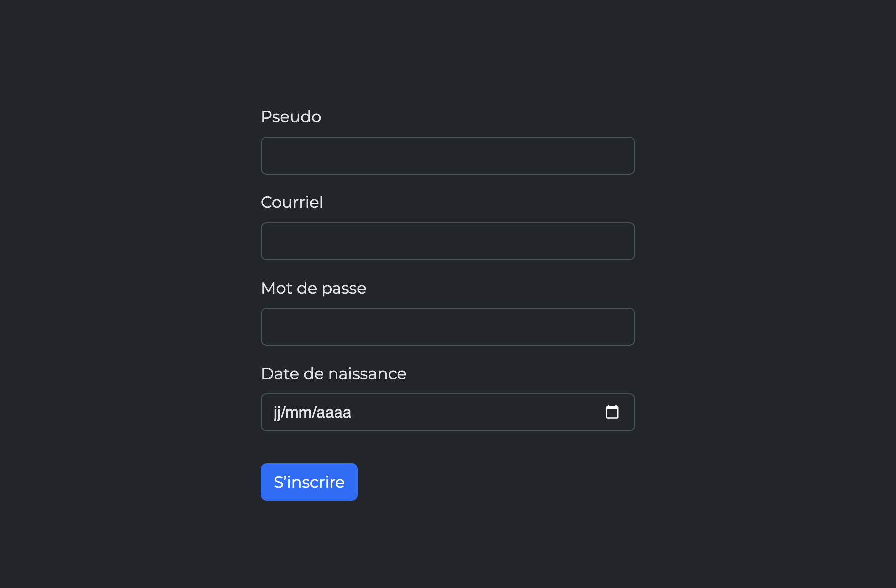Submit the sign-up form
Image resolution: width=896 pixels, height=588 pixels.
tap(309, 482)
